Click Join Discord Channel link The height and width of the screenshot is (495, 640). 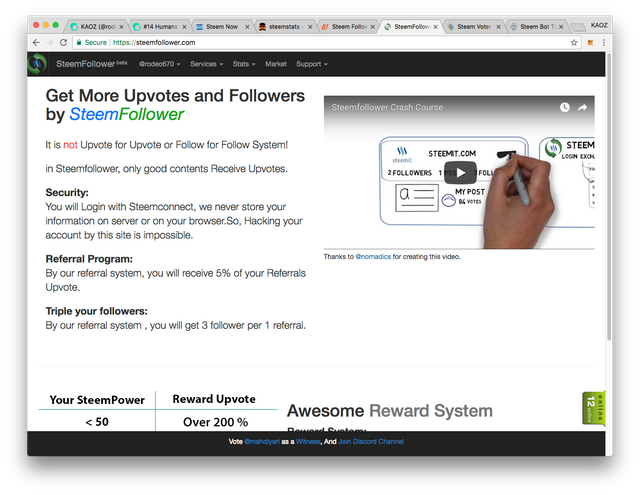371,442
